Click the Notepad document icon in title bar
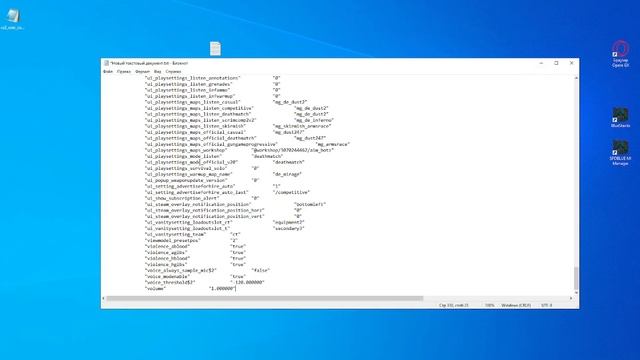Viewport: 640px width, 360px height. click(x=107, y=63)
